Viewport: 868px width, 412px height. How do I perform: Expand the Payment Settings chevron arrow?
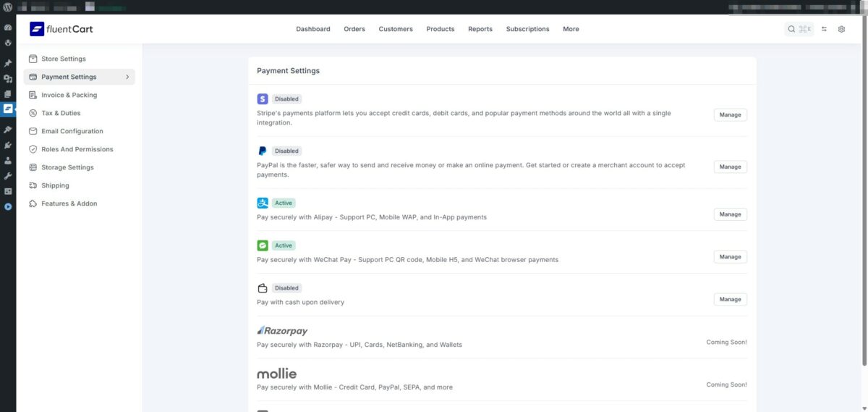[127, 77]
